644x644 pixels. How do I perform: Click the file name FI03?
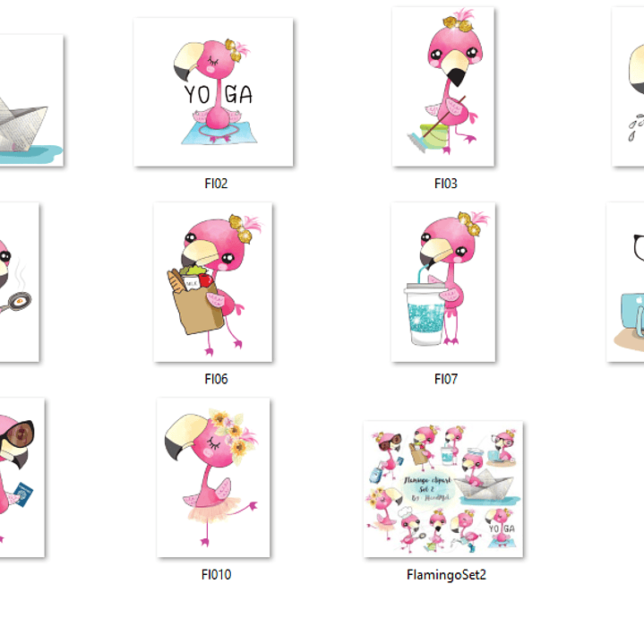click(x=446, y=184)
